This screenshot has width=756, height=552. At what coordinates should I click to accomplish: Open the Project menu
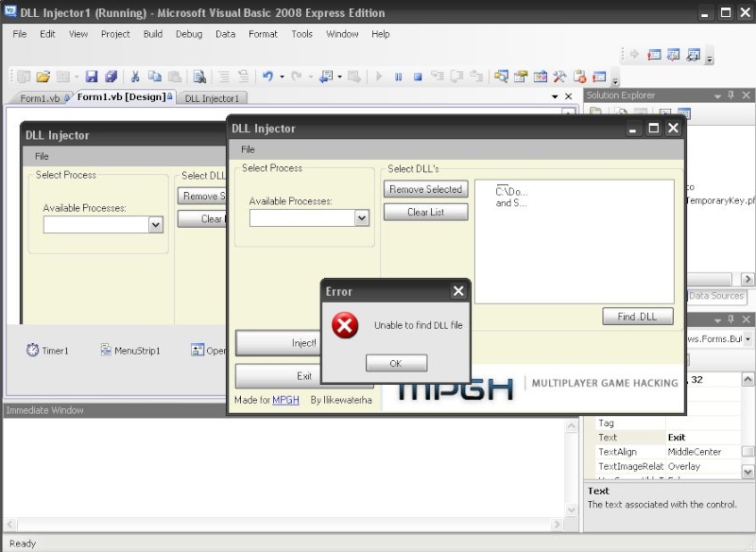click(115, 34)
